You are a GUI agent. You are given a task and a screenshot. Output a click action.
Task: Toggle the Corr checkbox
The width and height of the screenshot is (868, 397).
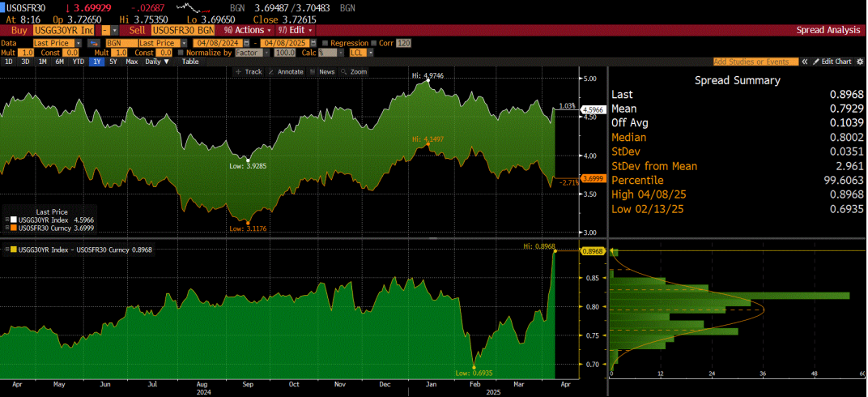[376, 42]
